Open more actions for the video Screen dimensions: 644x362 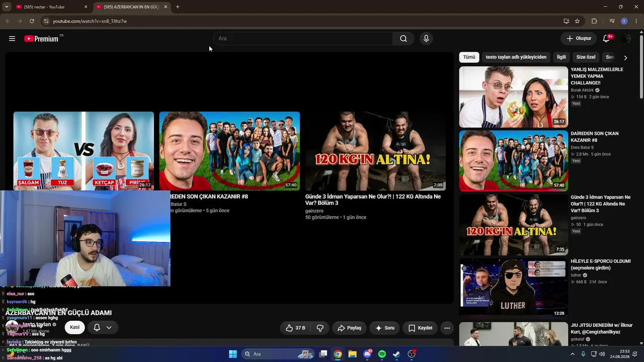pos(447,328)
